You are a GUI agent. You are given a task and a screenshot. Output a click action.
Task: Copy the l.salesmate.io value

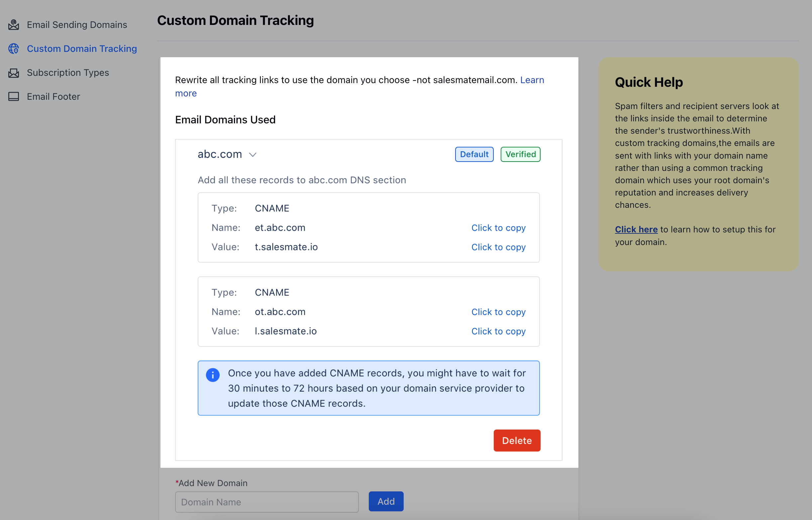point(498,331)
